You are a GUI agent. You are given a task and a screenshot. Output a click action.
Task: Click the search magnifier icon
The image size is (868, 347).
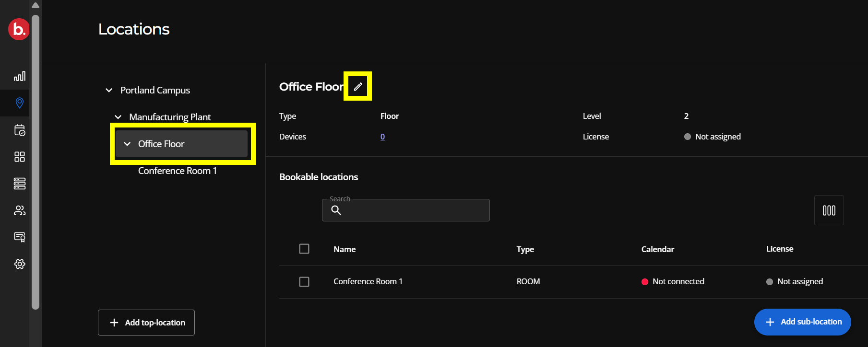336,210
